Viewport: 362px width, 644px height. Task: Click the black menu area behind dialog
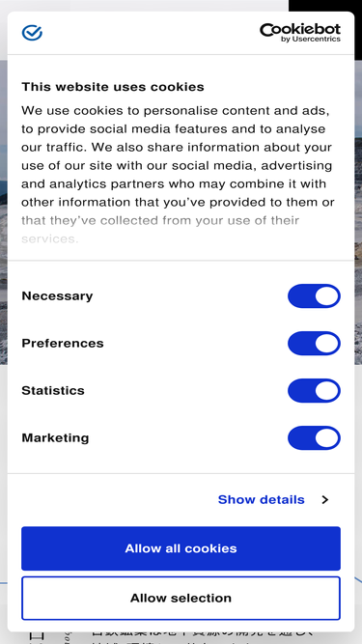click(325, 6)
